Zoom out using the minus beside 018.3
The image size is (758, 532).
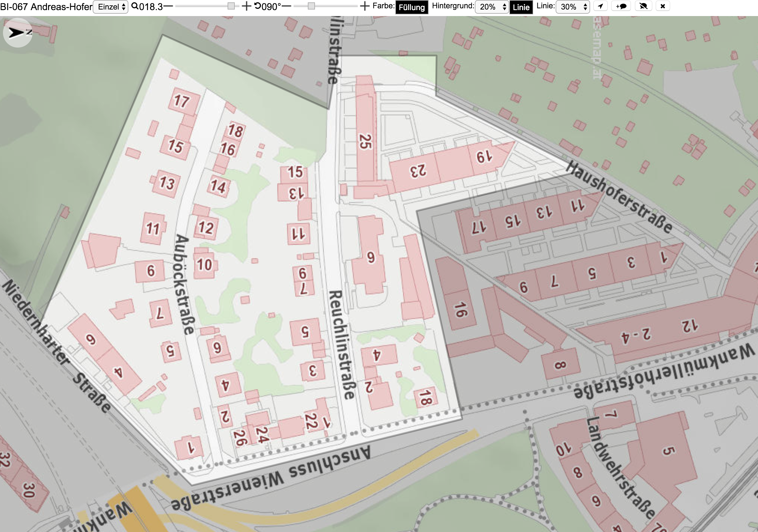(168, 6)
